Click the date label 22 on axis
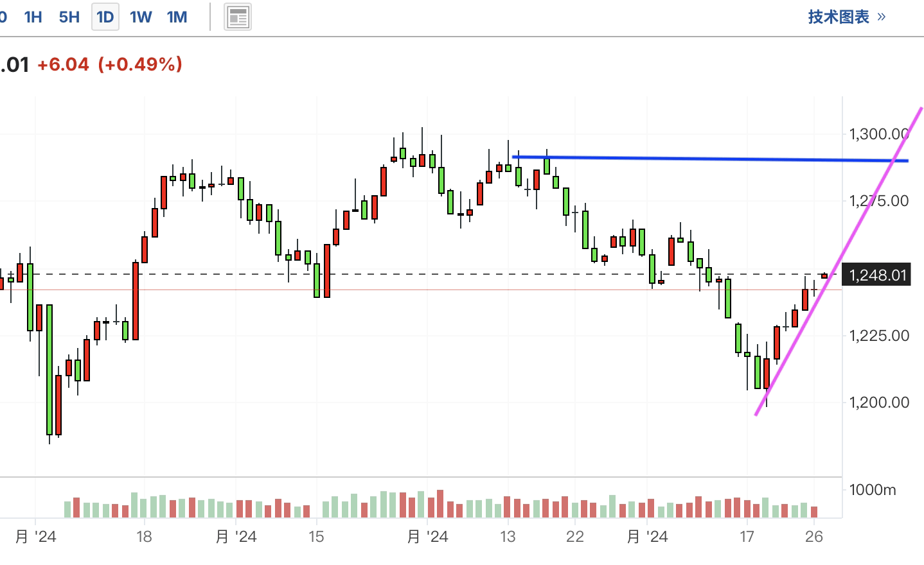 coord(575,537)
